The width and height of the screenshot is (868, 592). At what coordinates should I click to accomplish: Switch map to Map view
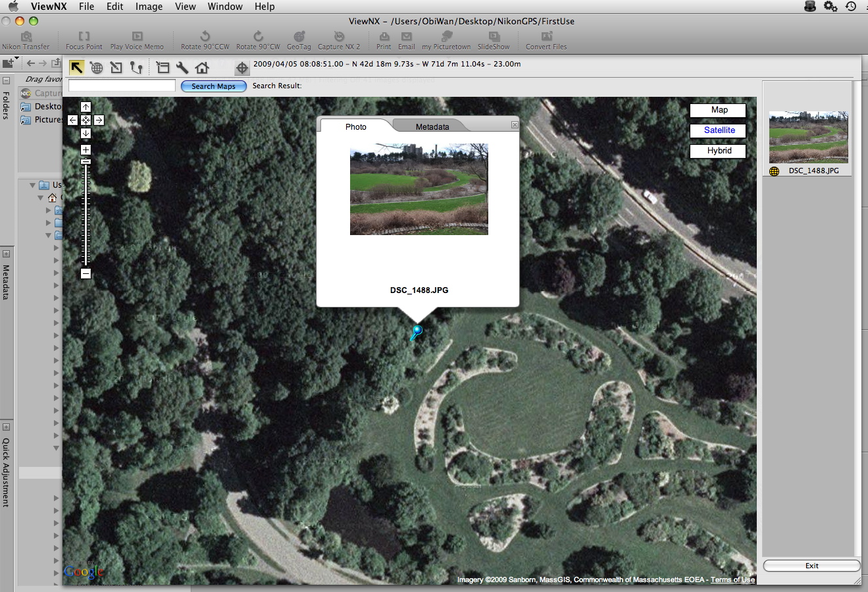tap(719, 110)
